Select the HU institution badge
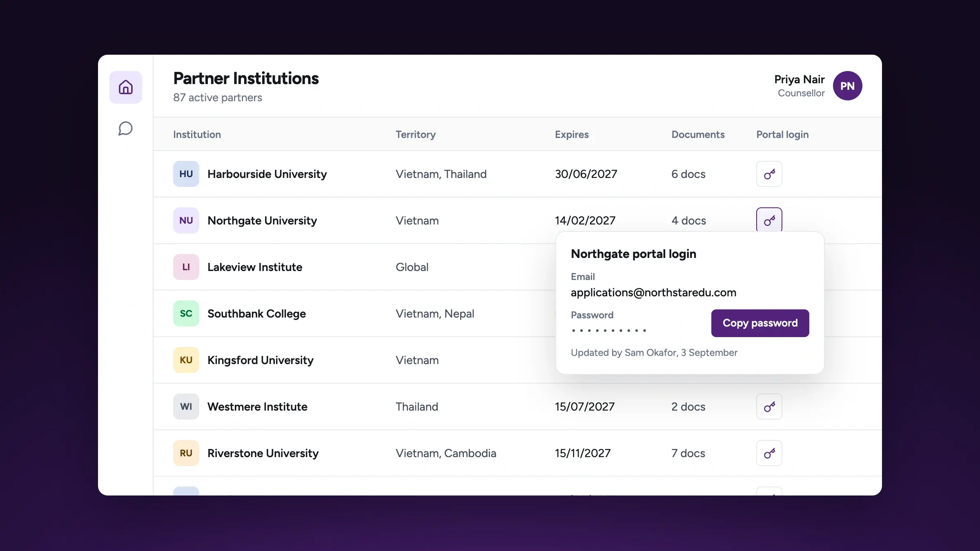The height and width of the screenshot is (551, 980). (x=186, y=174)
